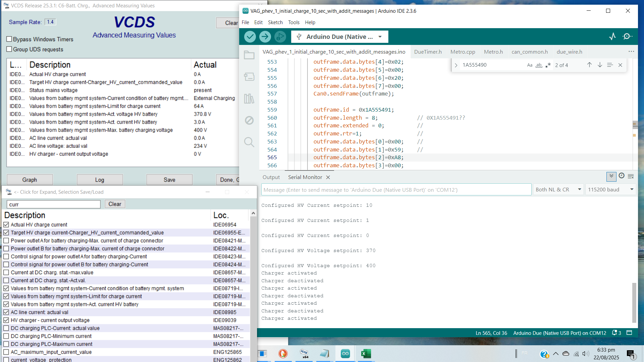This screenshot has height=362, width=644.
Task: Click the Graph button in VCDS
Action: [x=30, y=180]
